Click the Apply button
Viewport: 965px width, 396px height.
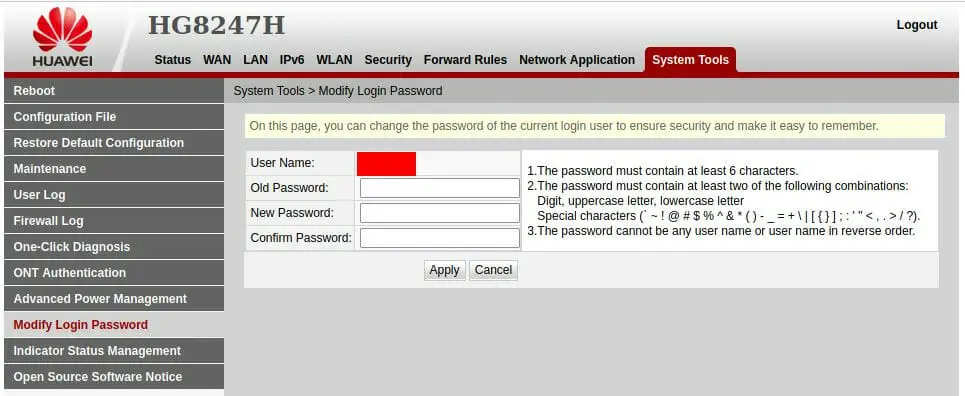point(444,270)
